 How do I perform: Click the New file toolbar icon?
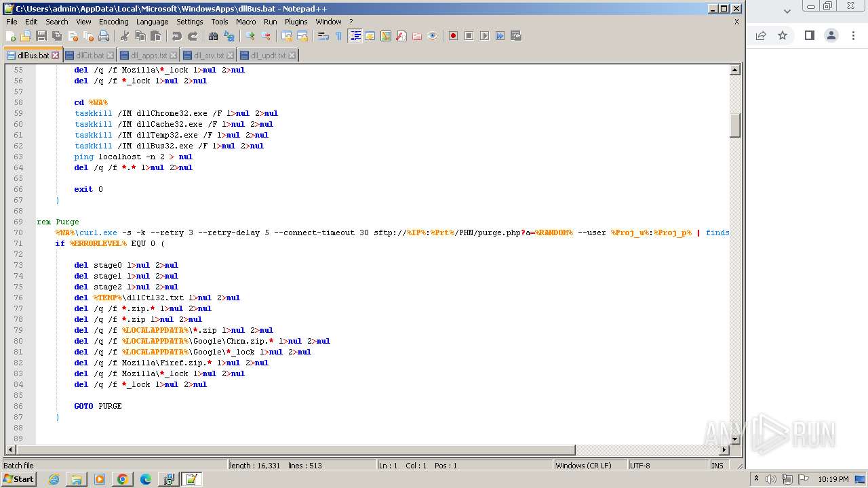coord(11,36)
